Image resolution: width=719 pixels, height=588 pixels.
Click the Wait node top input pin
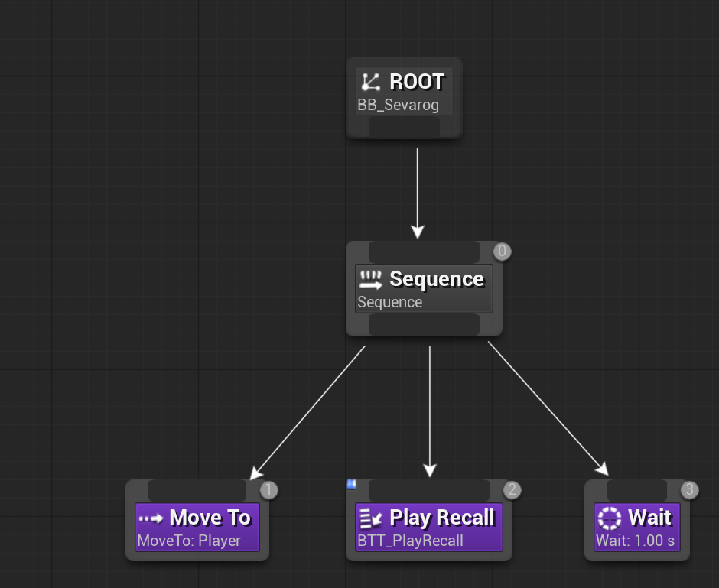coord(637,490)
